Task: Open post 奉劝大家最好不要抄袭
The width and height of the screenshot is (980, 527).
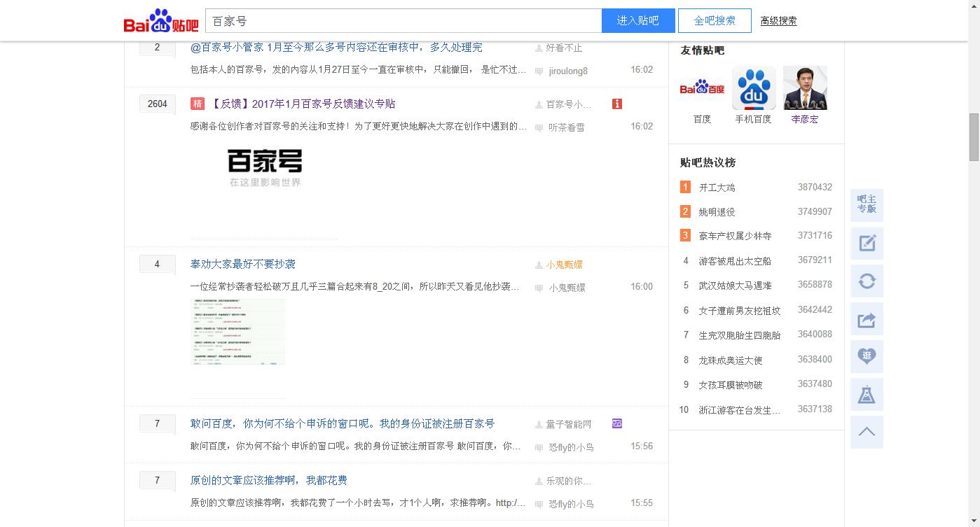Action: tap(243, 264)
